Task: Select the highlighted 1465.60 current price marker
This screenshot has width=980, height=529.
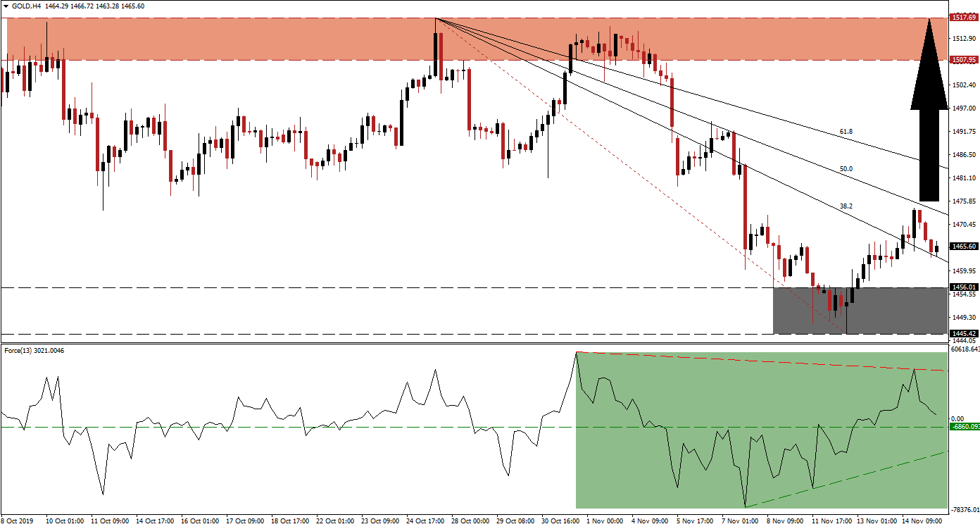Action: (964, 247)
